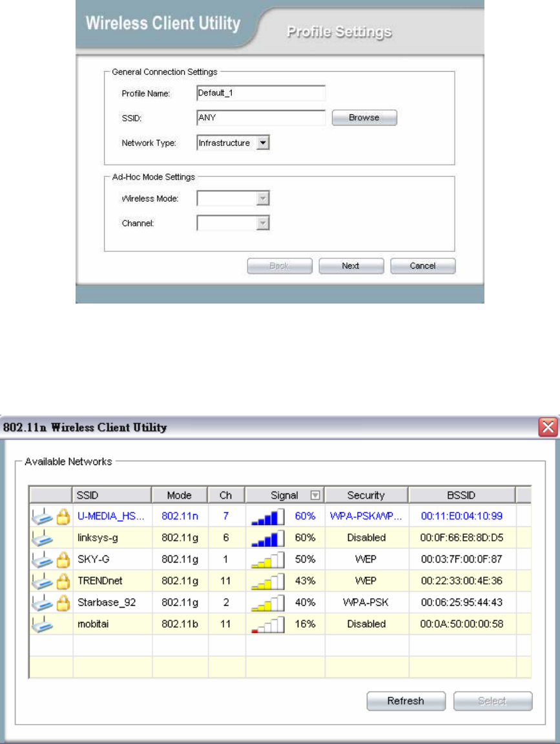This screenshot has width=560, height=744.
Task: Click signal bars icon for Starbase_92 network
Action: point(267,603)
